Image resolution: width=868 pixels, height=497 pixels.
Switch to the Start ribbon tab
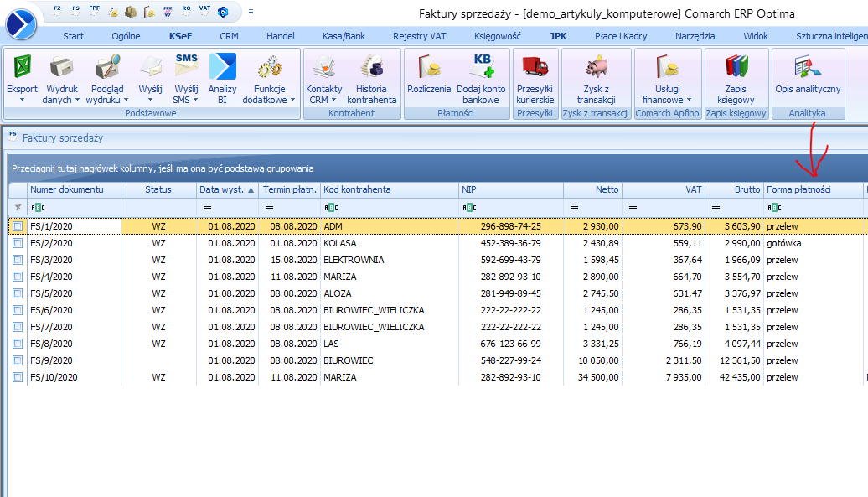pos(73,36)
